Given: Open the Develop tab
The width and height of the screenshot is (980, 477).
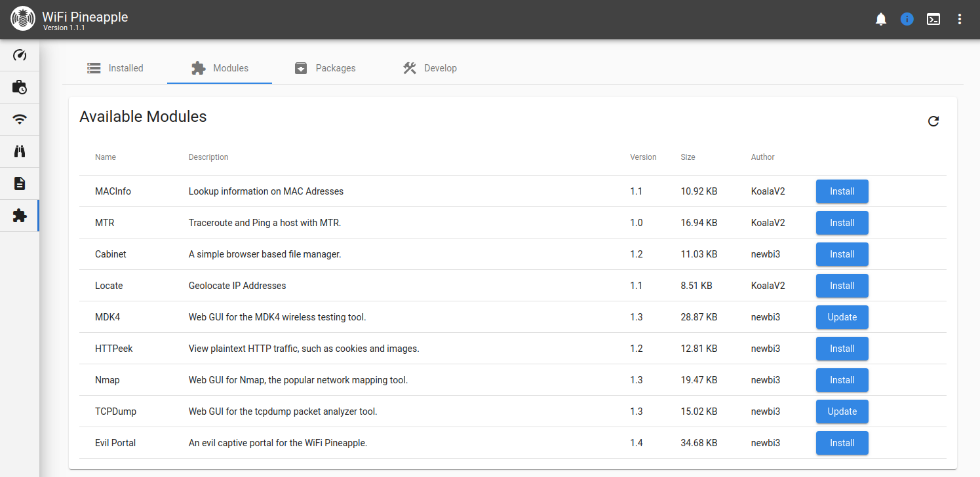Looking at the screenshot, I should pos(429,68).
